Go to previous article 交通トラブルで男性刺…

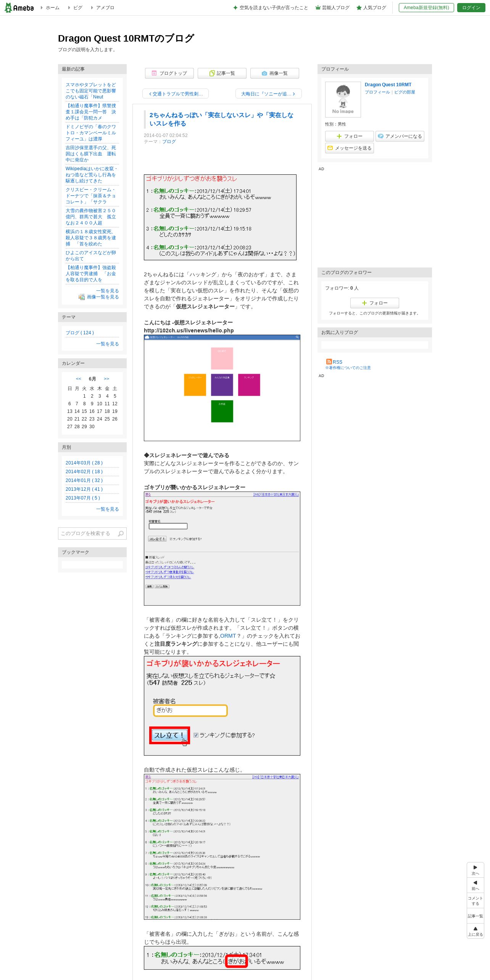(176, 94)
